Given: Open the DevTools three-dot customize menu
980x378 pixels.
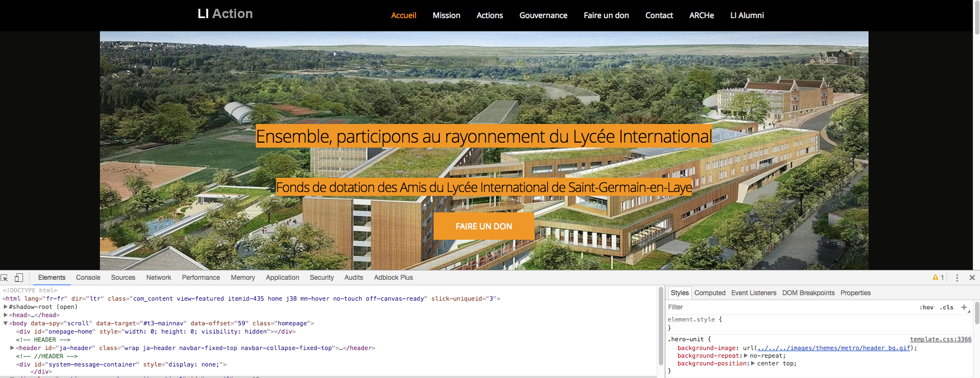Looking at the screenshot, I should (957, 278).
